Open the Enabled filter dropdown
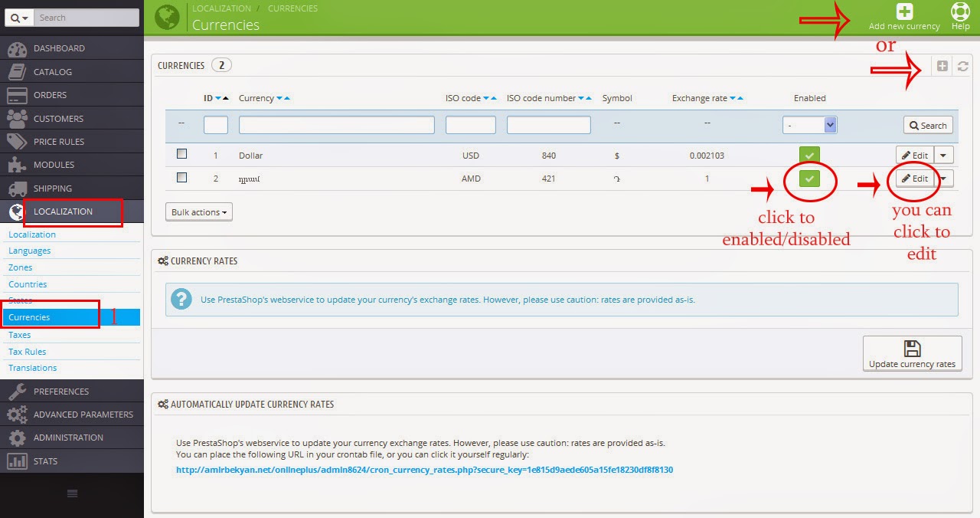 pos(809,125)
